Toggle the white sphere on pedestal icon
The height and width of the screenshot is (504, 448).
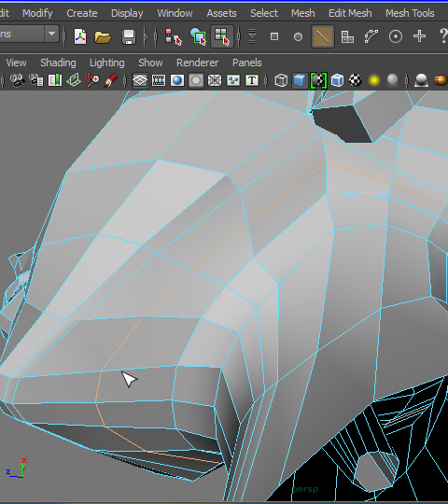point(421,80)
